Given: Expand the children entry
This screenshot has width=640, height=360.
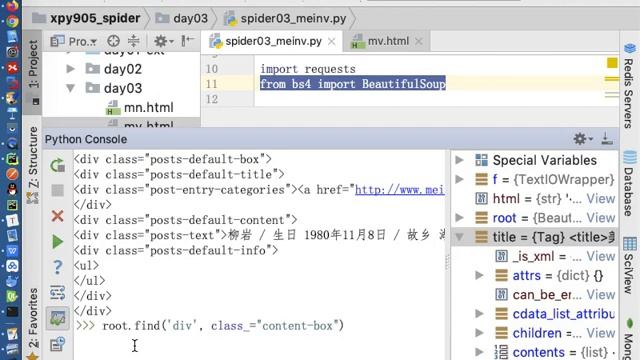Looking at the screenshot, I should (x=480, y=333).
